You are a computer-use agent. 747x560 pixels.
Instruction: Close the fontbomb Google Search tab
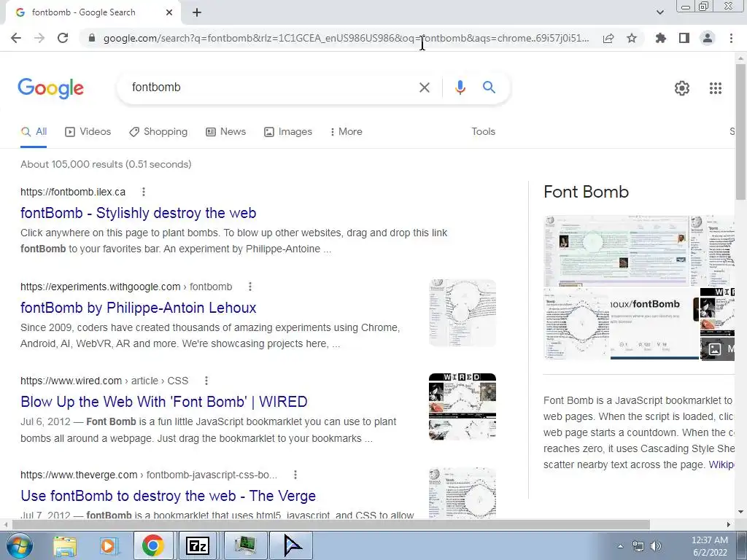(x=169, y=12)
